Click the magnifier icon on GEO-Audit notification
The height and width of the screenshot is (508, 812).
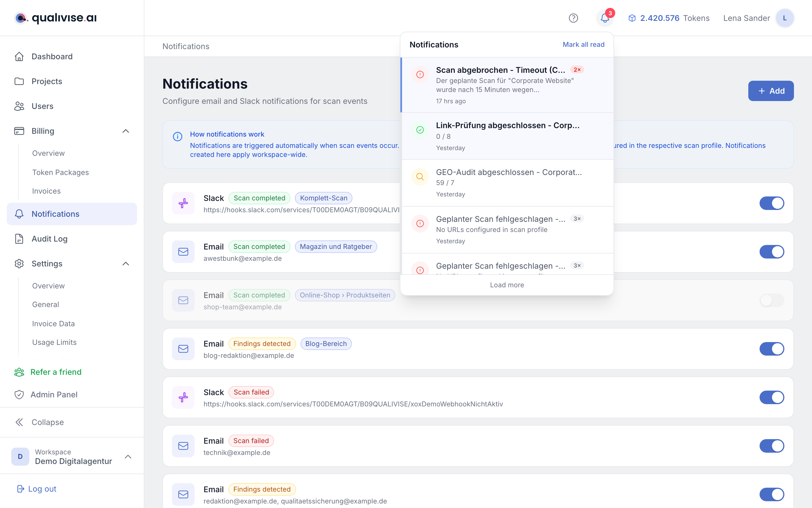tap(420, 177)
